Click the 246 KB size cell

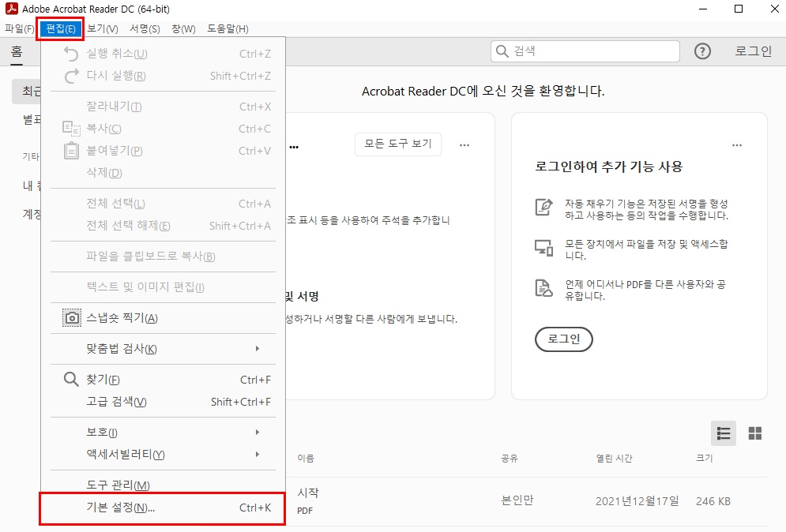(713, 501)
